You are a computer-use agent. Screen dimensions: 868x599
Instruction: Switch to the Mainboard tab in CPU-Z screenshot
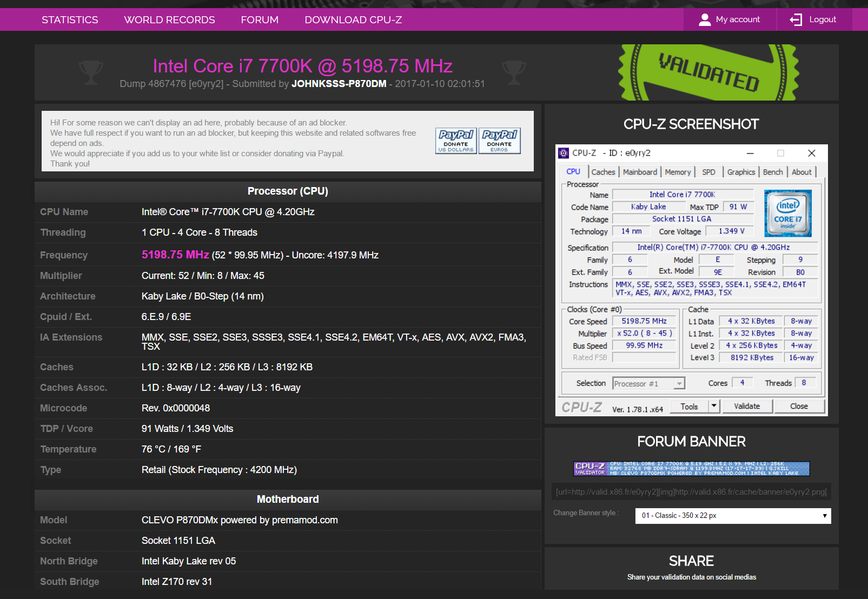pos(640,172)
